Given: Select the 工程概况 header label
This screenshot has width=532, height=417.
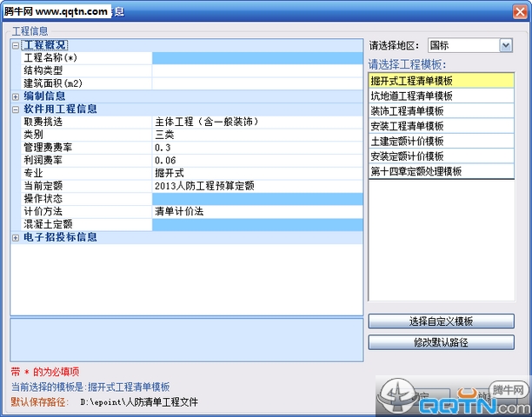Looking at the screenshot, I should (x=45, y=45).
